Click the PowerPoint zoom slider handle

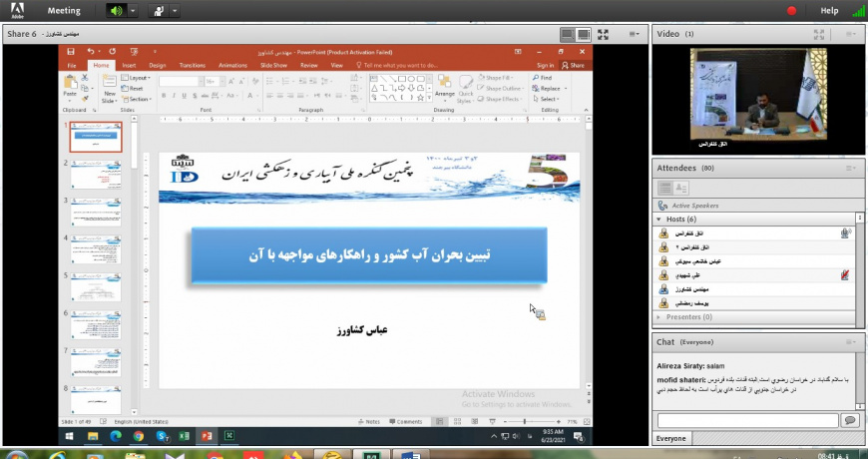point(524,422)
